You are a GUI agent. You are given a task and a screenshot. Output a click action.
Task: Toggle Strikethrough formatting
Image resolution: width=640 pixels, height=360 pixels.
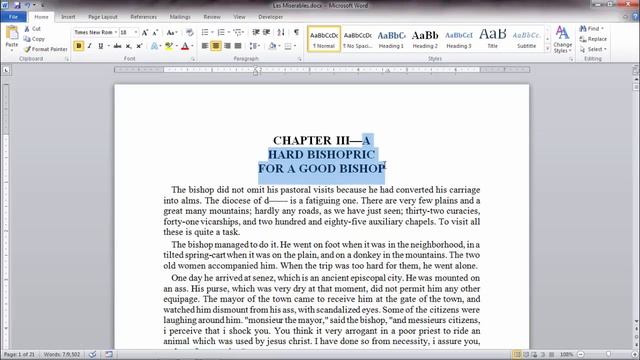pyautogui.click(x=118, y=46)
